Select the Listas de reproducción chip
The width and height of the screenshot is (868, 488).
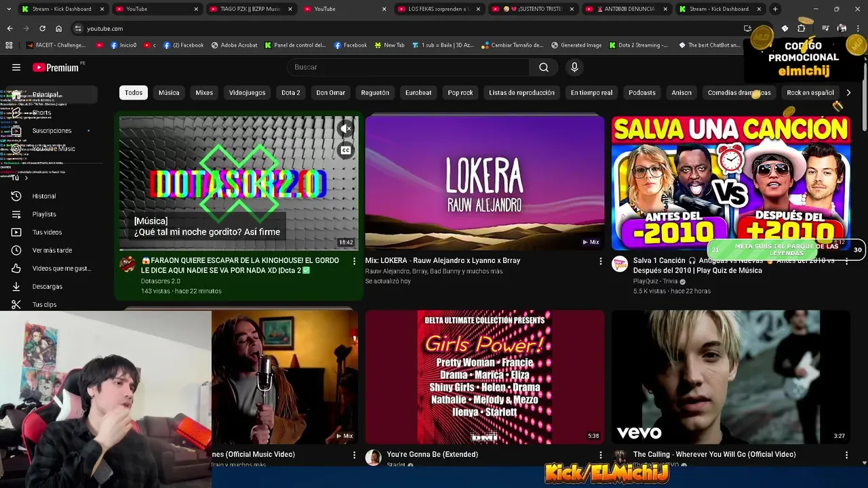(521, 93)
